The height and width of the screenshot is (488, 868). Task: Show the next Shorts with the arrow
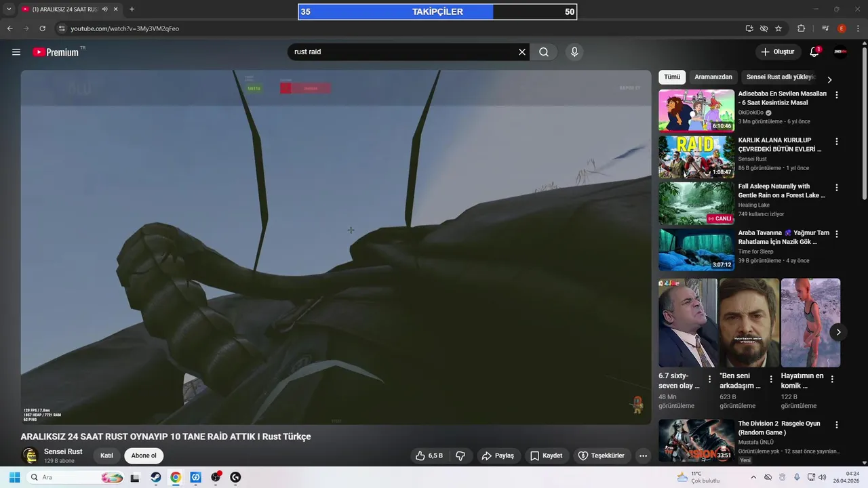click(838, 332)
